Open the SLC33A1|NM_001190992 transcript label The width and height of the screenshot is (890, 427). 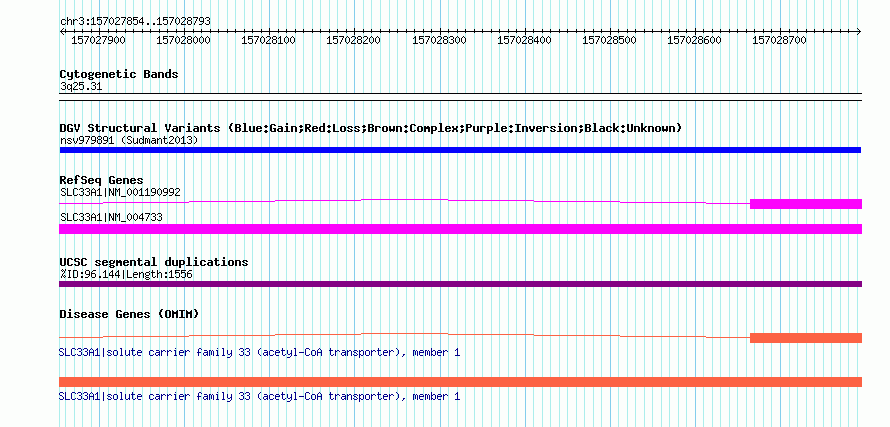120,192
